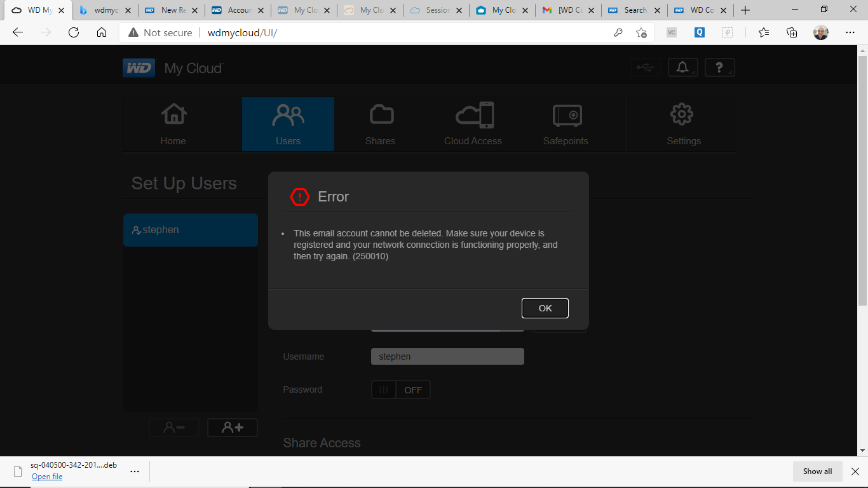Open the browser Settings and more menu
Screen dimensions: 868x488
850,32
